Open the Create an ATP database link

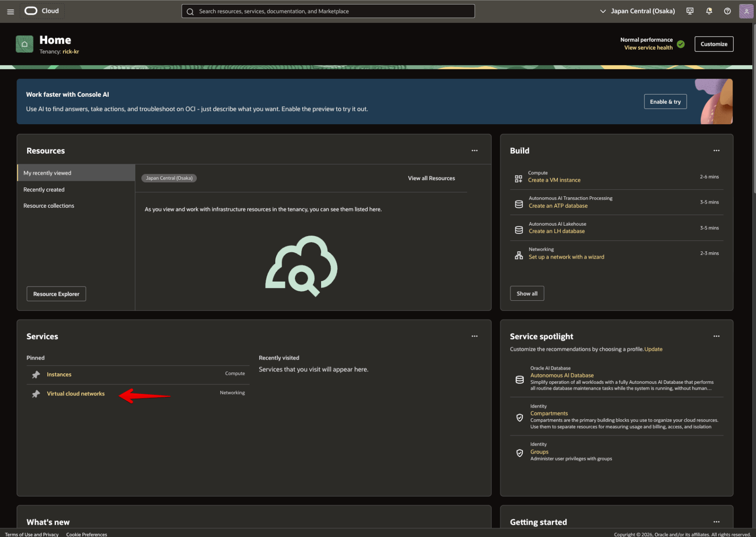pyautogui.click(x=558, y=206)
